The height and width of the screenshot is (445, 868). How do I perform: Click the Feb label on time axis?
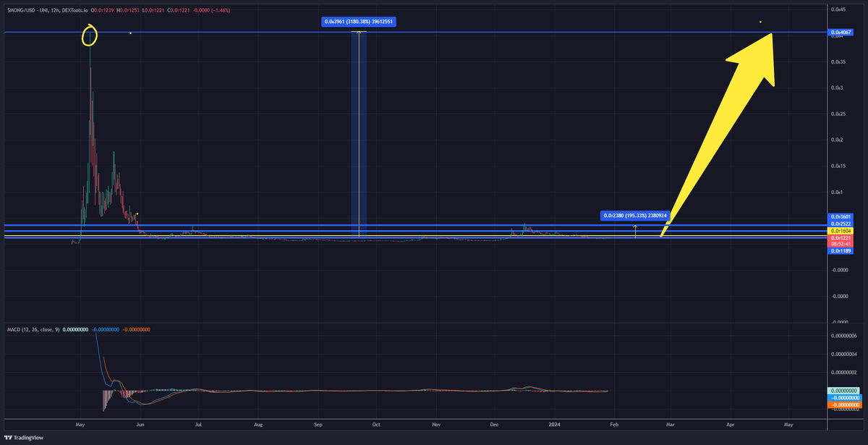pos(613,425)
